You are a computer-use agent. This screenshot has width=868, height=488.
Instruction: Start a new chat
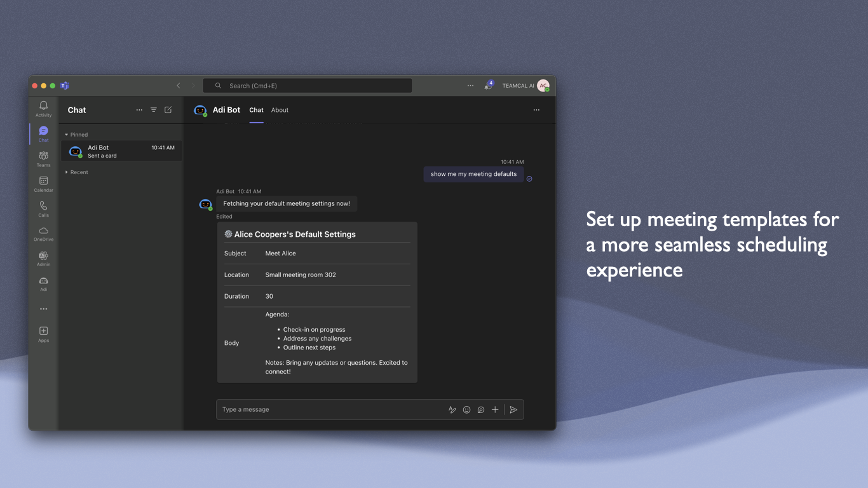point(168,110)
